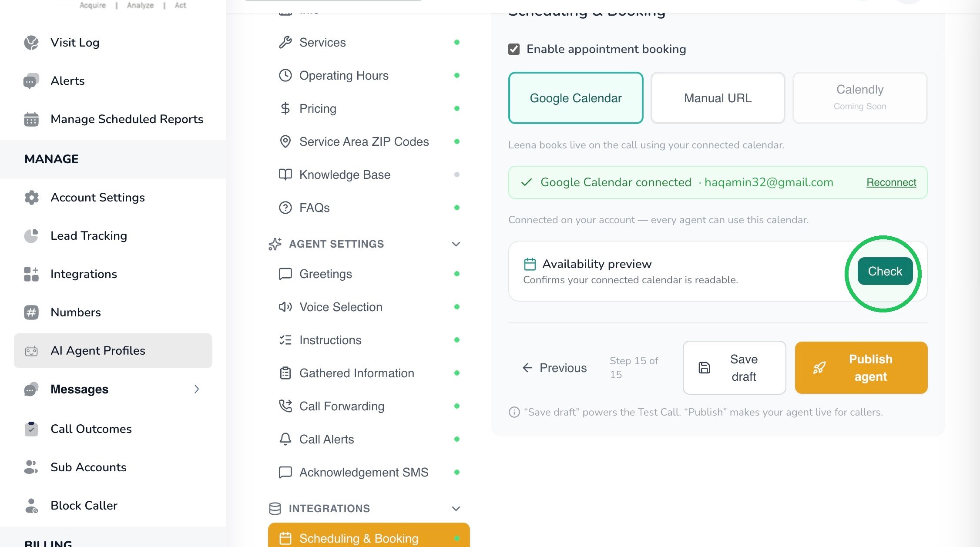Screen dimensions: 980x547
Task: Select the Manual URL option
Action: click(x=718, y=98)
